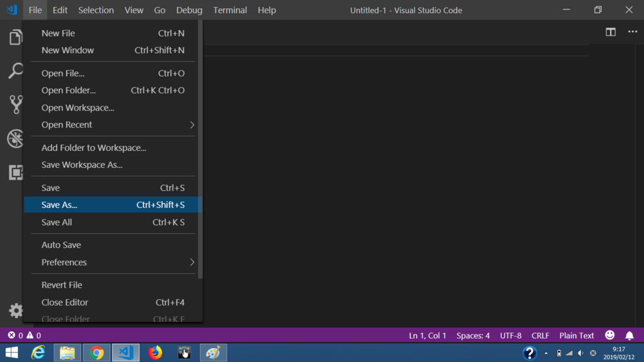Open the Extensions view icon

pyautogui.click(x=16, y=172)
